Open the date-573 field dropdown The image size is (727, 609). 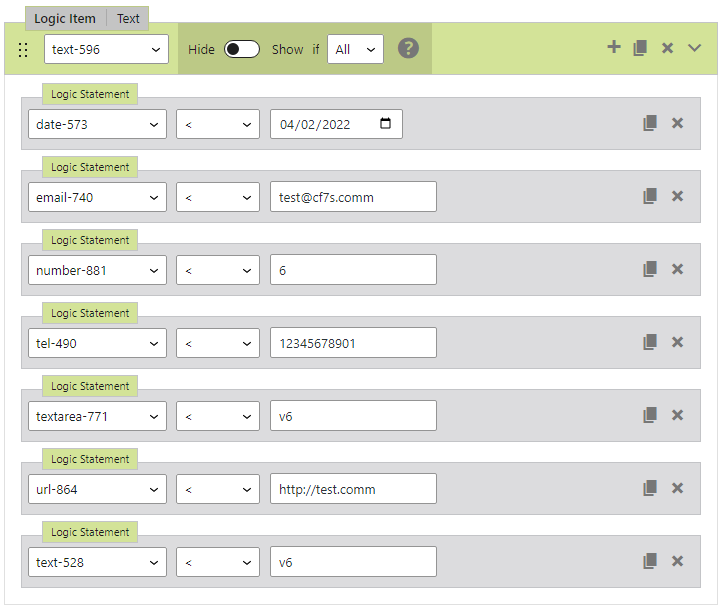pyautogui.click(x=97, y=124)
